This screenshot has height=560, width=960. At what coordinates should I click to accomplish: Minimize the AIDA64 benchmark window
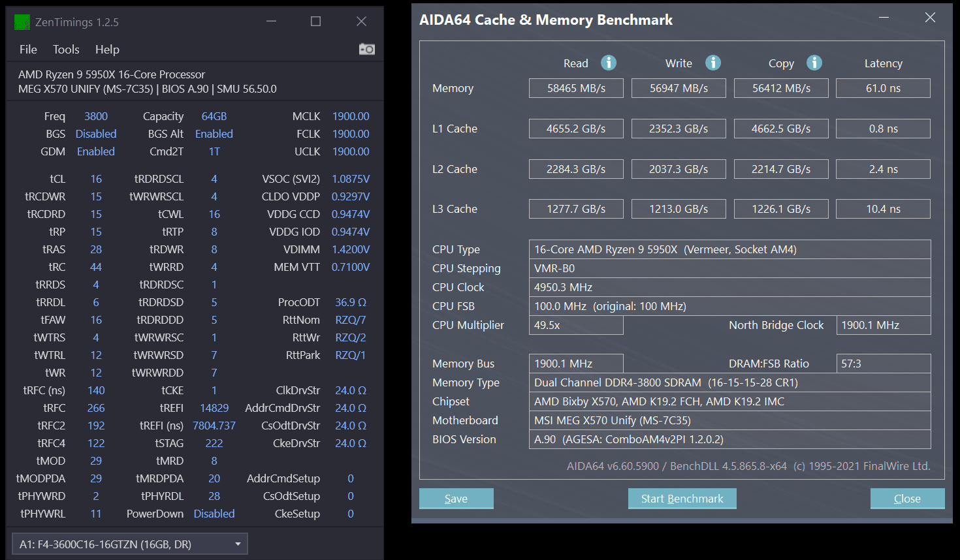point(884,18)
